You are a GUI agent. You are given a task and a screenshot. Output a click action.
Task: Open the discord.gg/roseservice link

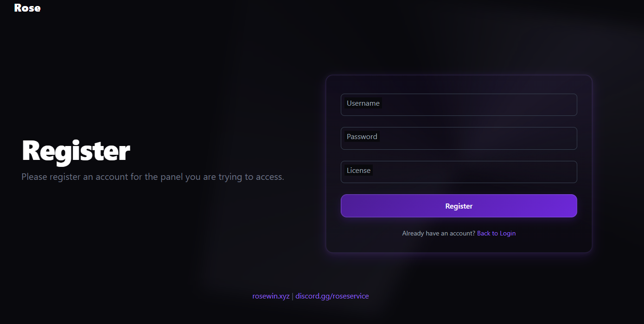[x=332, y=296]
